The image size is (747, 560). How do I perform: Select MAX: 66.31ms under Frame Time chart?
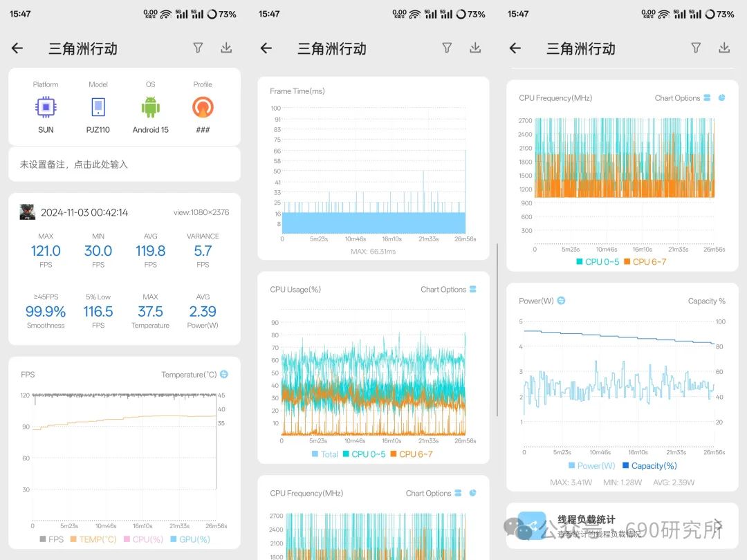click(373, 251)
